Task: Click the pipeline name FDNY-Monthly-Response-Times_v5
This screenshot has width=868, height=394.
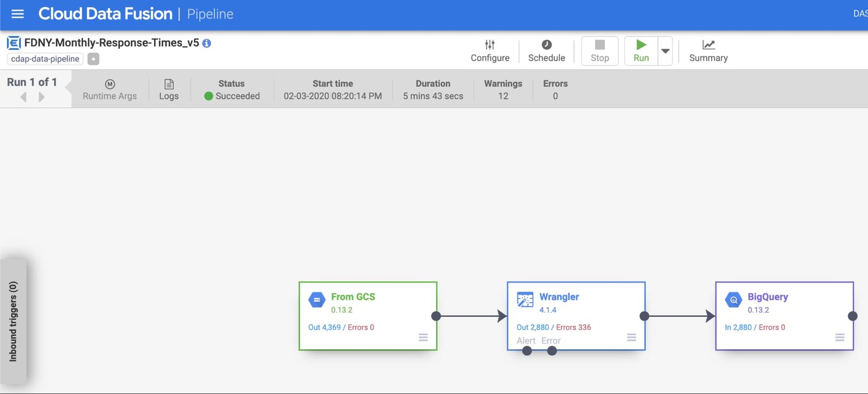Action: [x=112, y=43]
